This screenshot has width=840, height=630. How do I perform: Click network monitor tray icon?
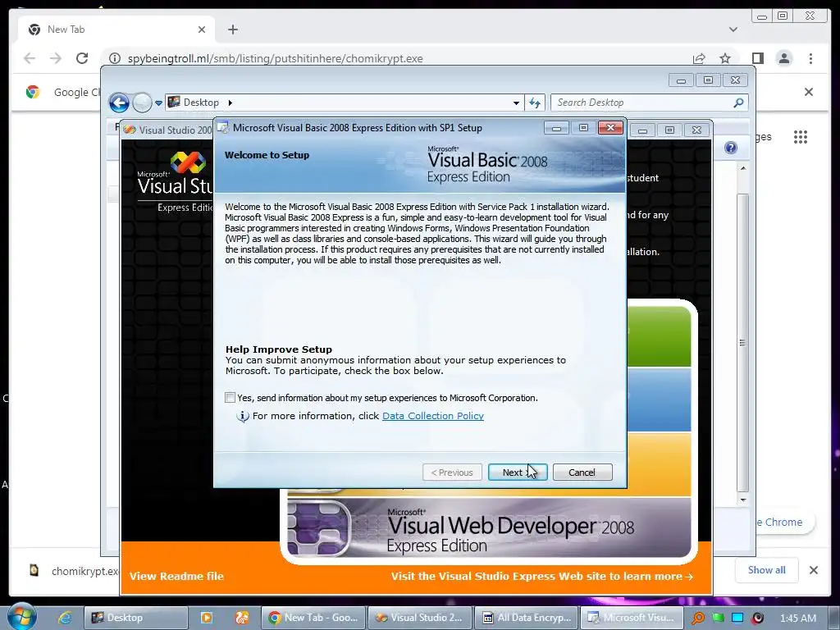(737, 619)
